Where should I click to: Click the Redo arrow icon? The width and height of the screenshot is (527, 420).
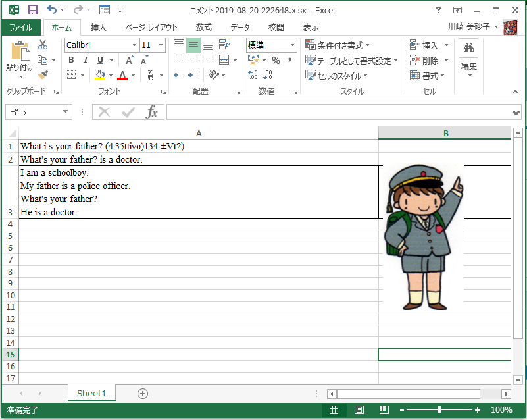coord(78,10)
